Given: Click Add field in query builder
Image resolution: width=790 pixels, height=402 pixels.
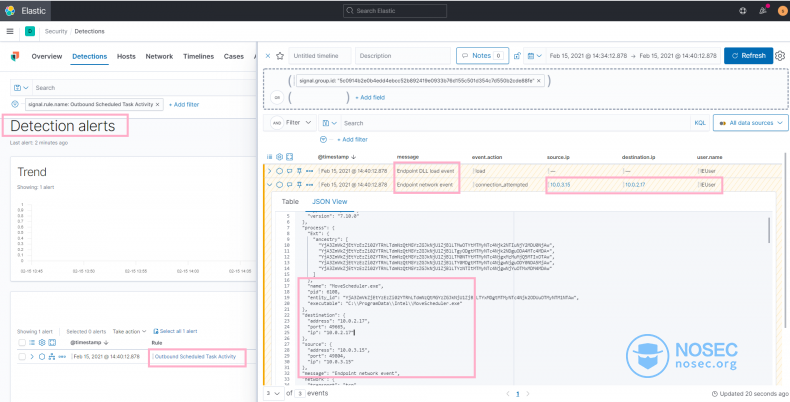Looking at the screenshot, I should (x=370, y=97).
